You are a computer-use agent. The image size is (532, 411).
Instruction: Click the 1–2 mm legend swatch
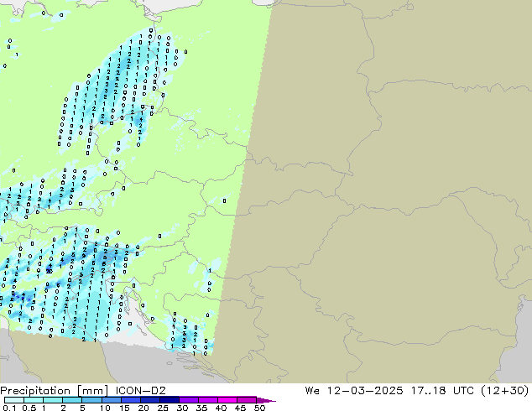click(x=53, y=400)
